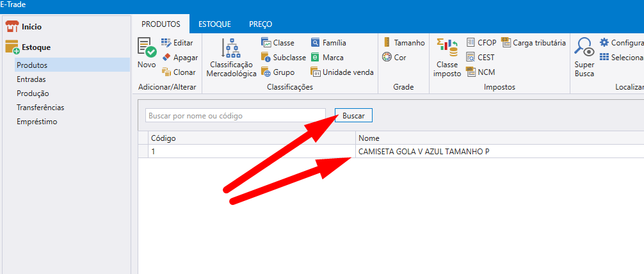
Task: Open Carga tributária settings
Action: (506, 43)
